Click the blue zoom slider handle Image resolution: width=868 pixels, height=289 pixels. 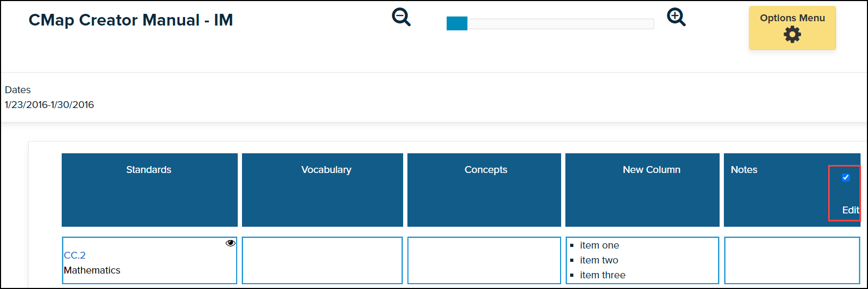457,24
